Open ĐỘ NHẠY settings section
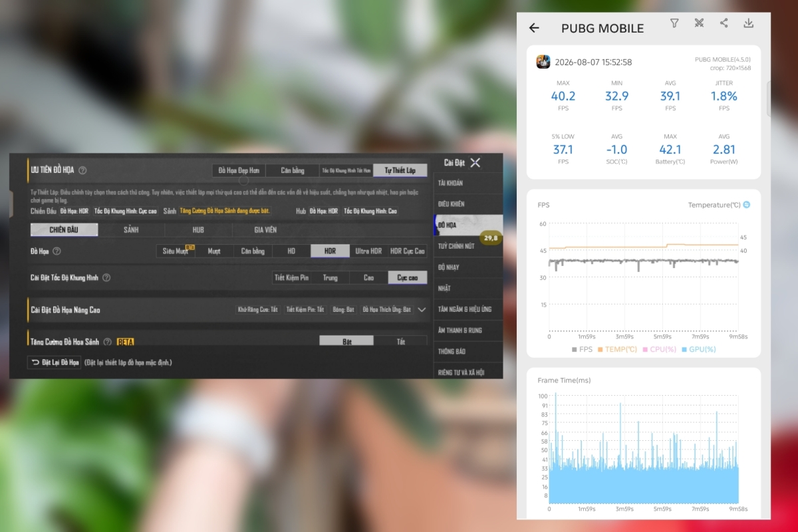Screen dimensions: 798x532 468,267
